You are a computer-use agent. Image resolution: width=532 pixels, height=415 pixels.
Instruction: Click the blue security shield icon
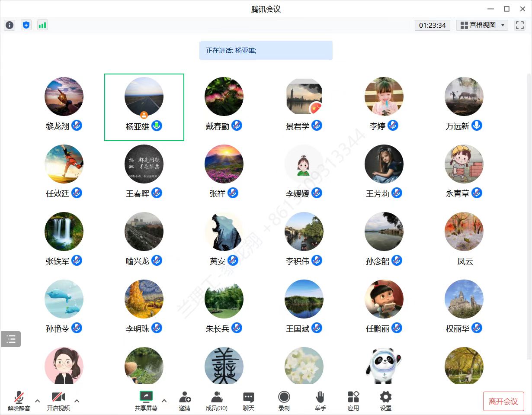click(x=26, y=25)
